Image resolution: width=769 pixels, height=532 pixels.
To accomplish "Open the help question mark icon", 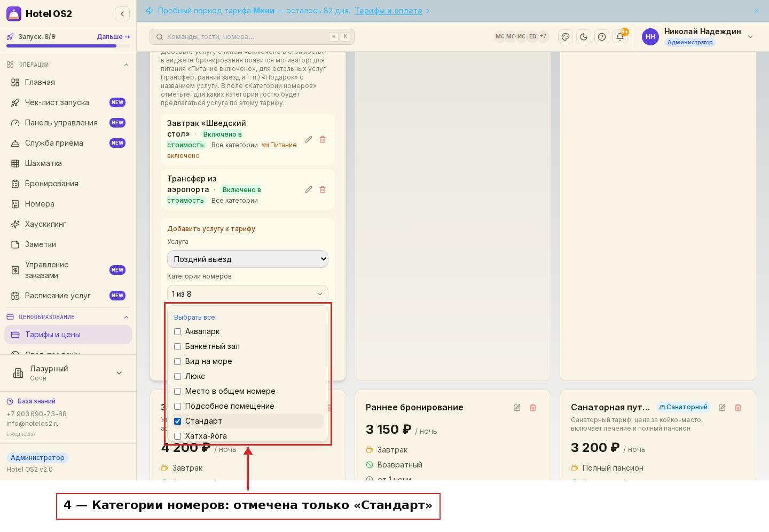I will click(x=602, y=37).
